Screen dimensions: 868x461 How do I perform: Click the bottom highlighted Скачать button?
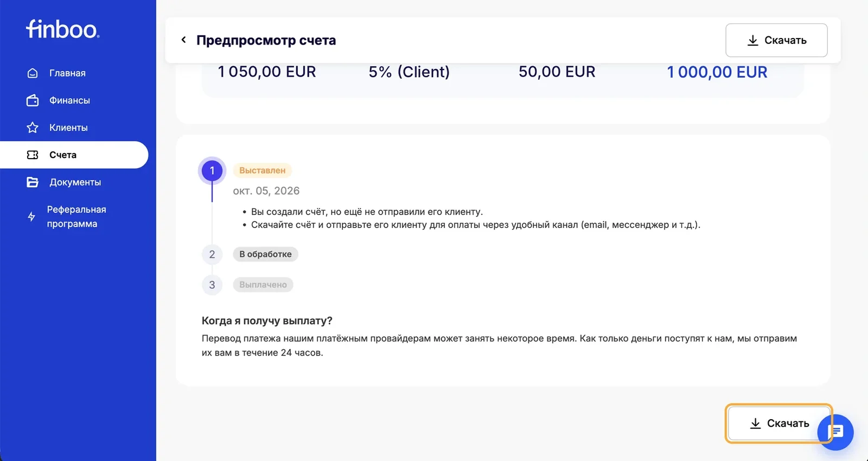pos(779,424)
